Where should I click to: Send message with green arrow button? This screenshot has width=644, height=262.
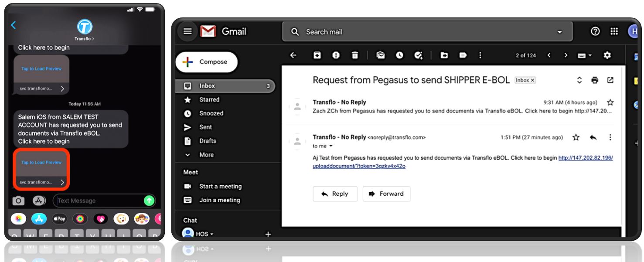tap(149, 201)
